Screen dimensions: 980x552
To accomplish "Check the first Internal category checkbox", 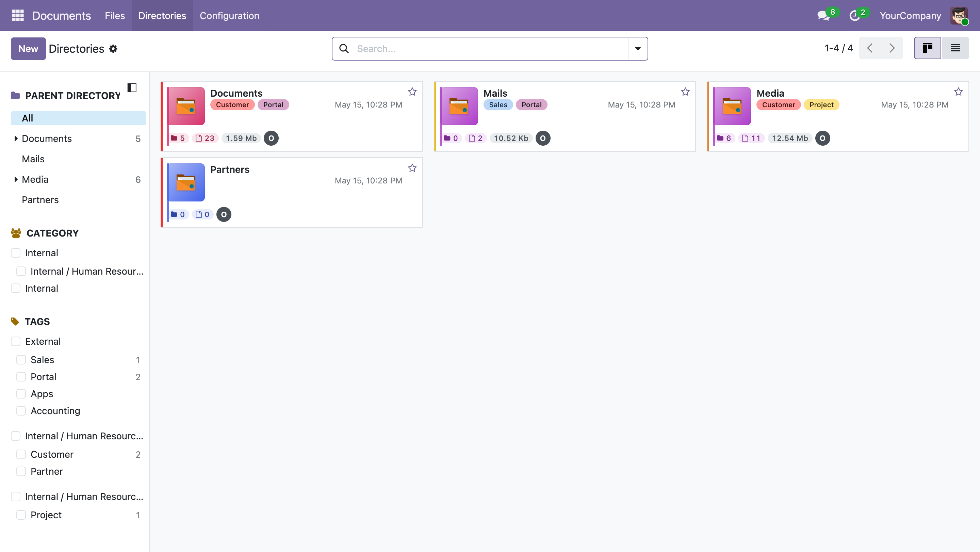I will click(16, 253).
